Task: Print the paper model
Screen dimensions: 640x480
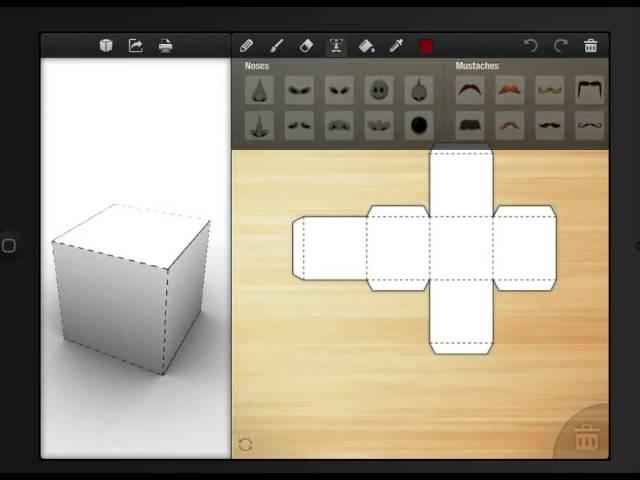Action: [x=165, y=45]
